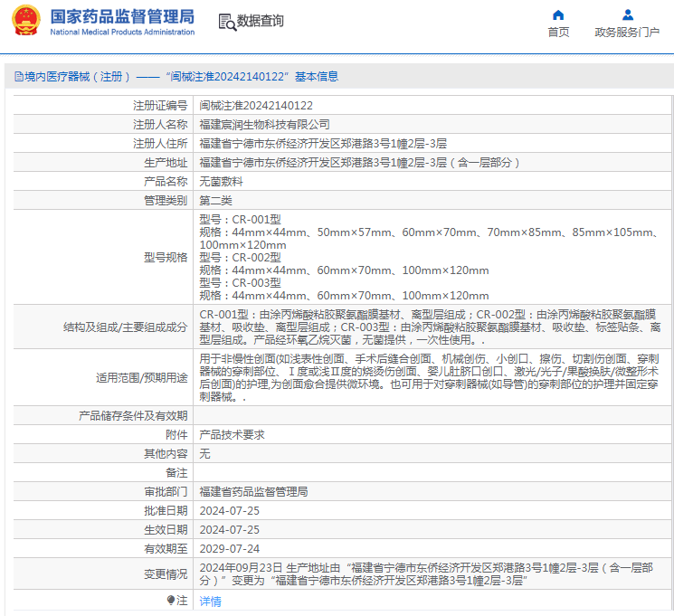The image size is (674, 616).
Task: Click 备注 label cell
Action: coord(176,473)
